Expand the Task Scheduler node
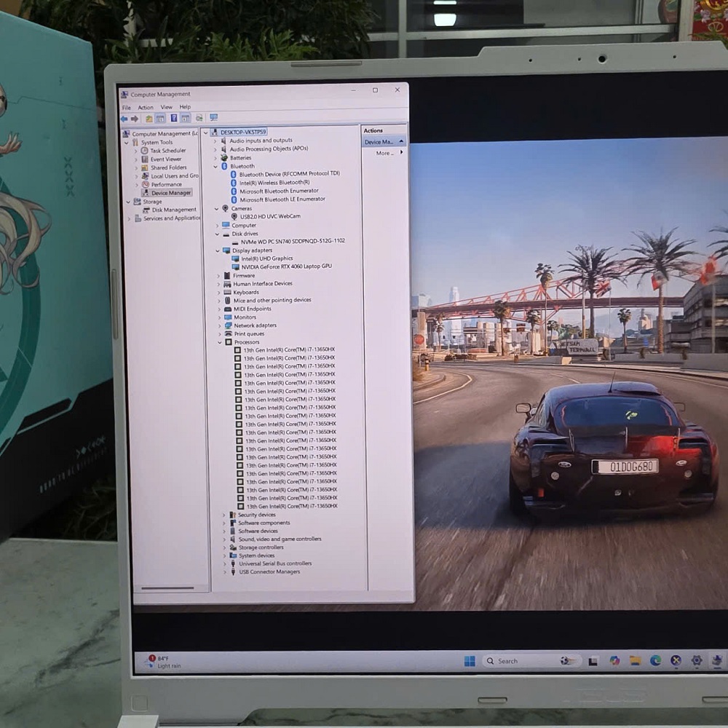Viewport: 728px width, 728px height. point(135,151)
